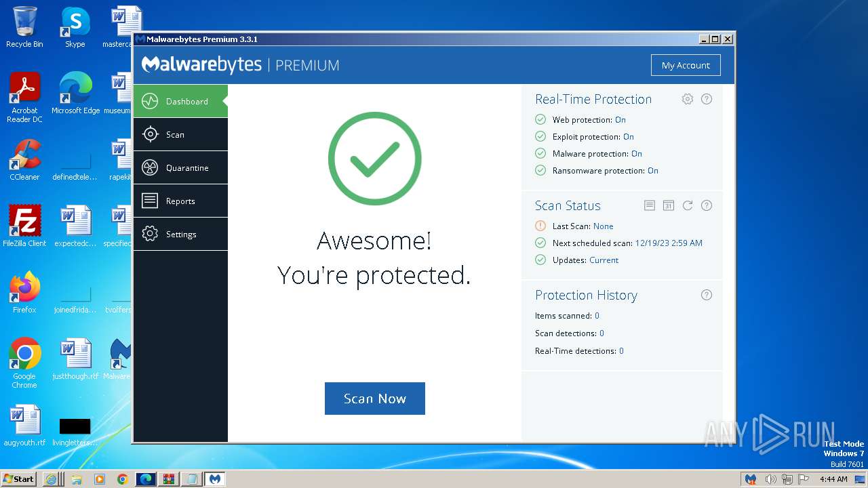Open File Explorer in taskbar
Screen dimensions: 868x488
coord(77,479)
